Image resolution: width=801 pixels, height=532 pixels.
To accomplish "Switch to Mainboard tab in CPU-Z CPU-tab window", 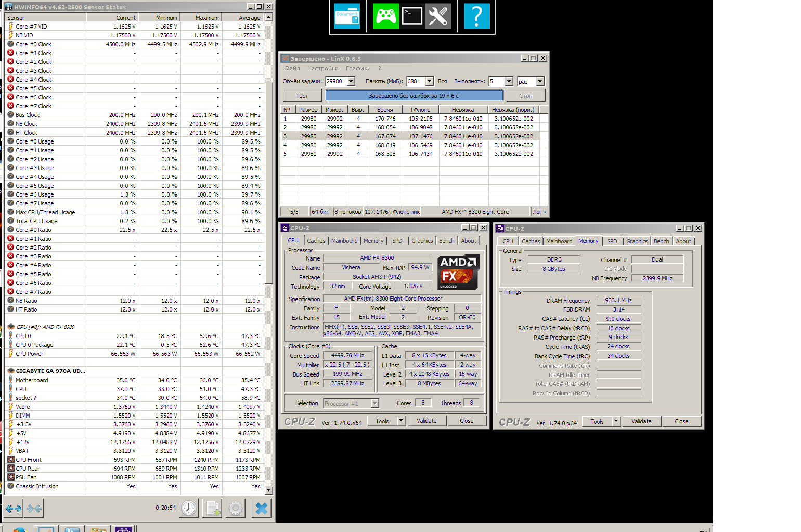I will click(x=344, y=241).
